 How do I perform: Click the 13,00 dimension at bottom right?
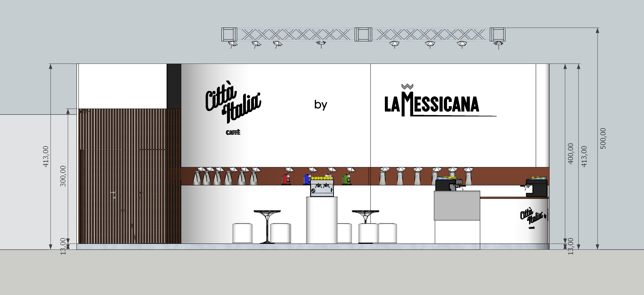pos(571,246)
